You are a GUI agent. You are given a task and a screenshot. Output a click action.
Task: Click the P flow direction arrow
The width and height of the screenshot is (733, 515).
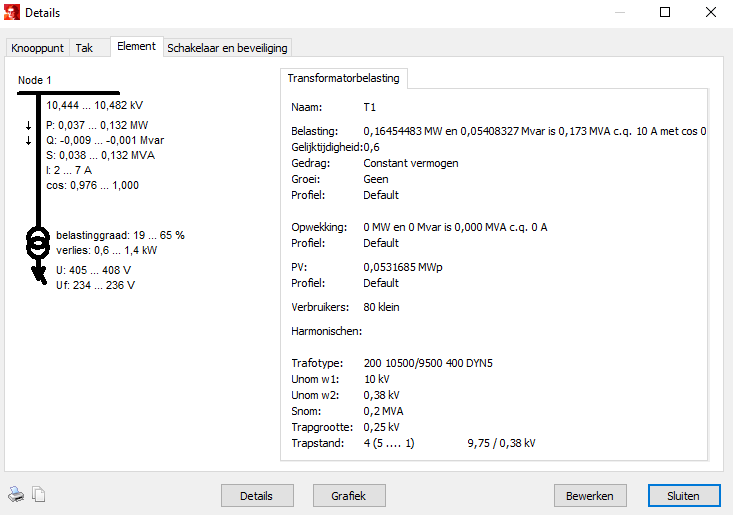tap(29, 125)
